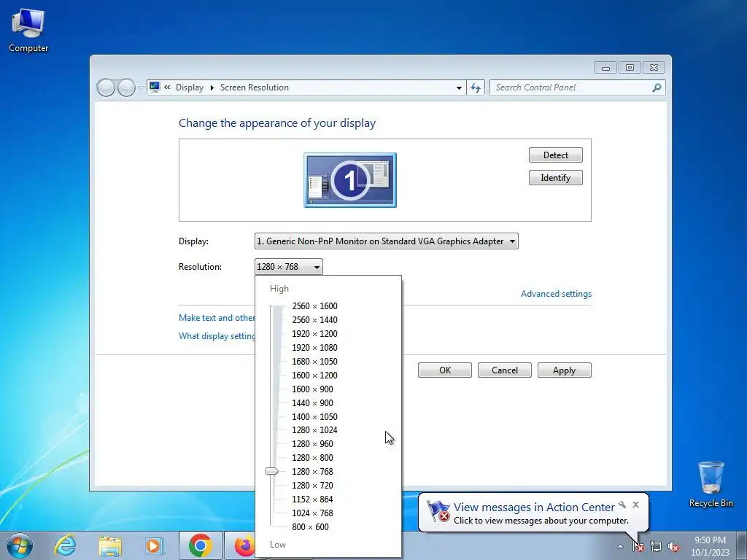
Task: Click the resolution slider thumb
Action: 272,472
